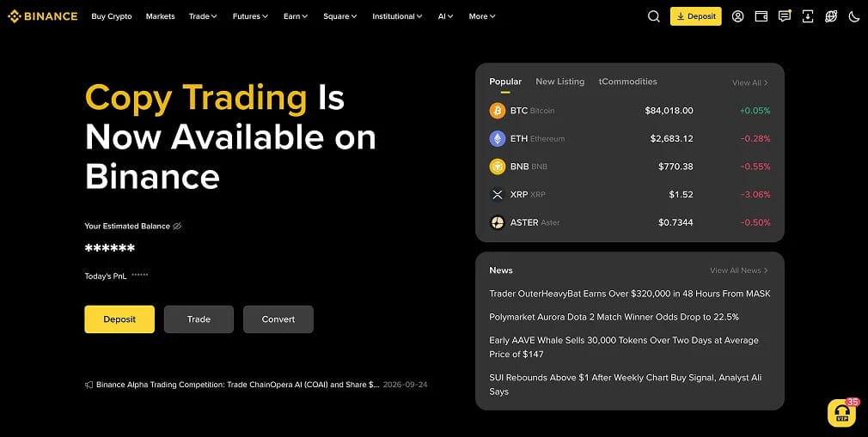Click the download app icon

click(x=808, y=16)
